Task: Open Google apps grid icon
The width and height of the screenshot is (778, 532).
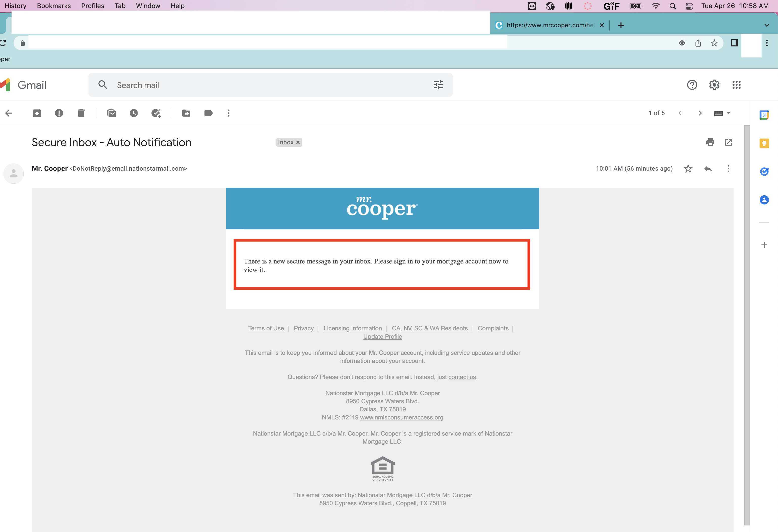Action: click(737, 85)
